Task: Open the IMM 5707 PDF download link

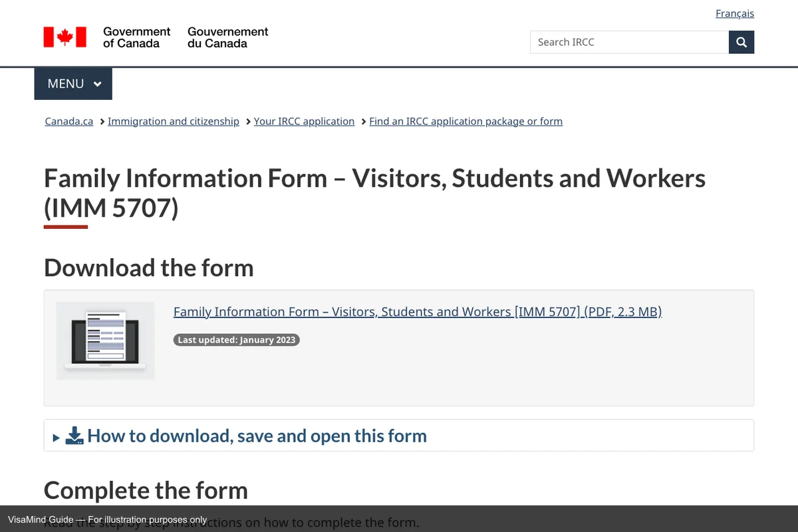Action: (417, 311)
